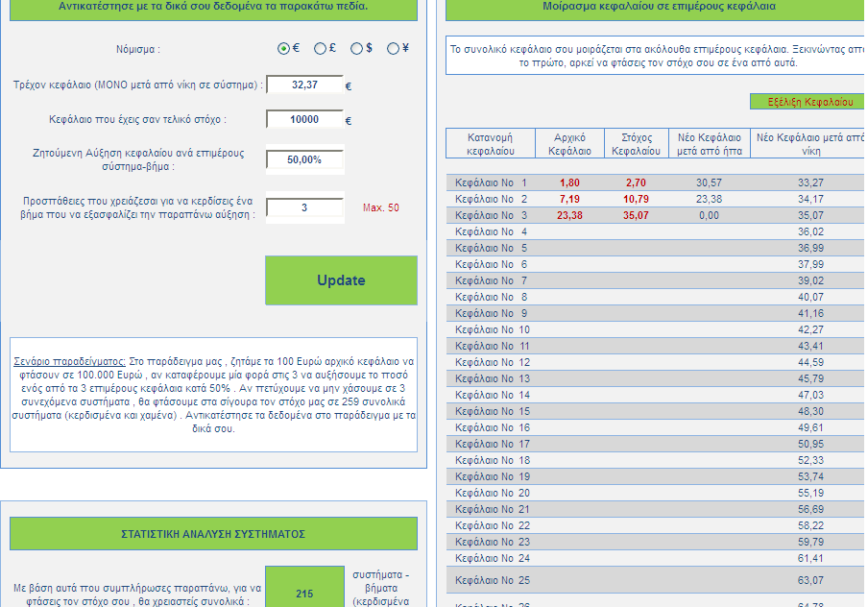This screenshot has width=868, height=607.
Task: Click the Κεφάλαιο Νο 3 row label
Action: click(491, 215)
